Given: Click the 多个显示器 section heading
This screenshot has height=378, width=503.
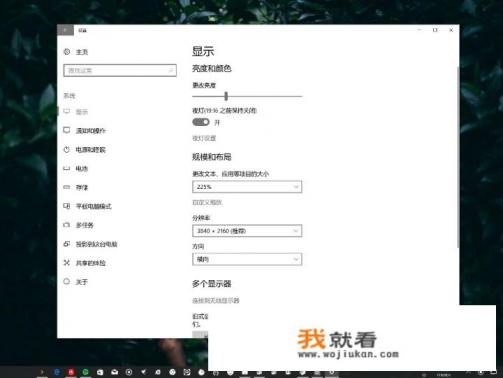Looking at the screenshot, I should (212, 284).
